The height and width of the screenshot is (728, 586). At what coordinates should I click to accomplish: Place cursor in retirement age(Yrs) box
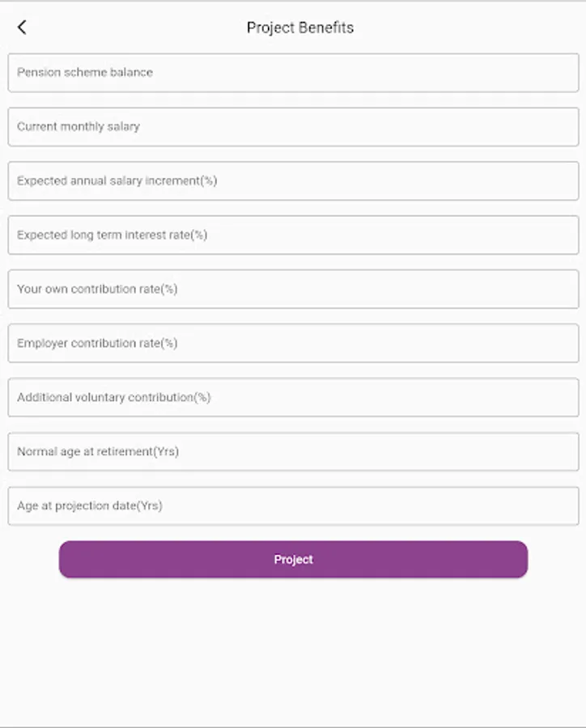293,452
